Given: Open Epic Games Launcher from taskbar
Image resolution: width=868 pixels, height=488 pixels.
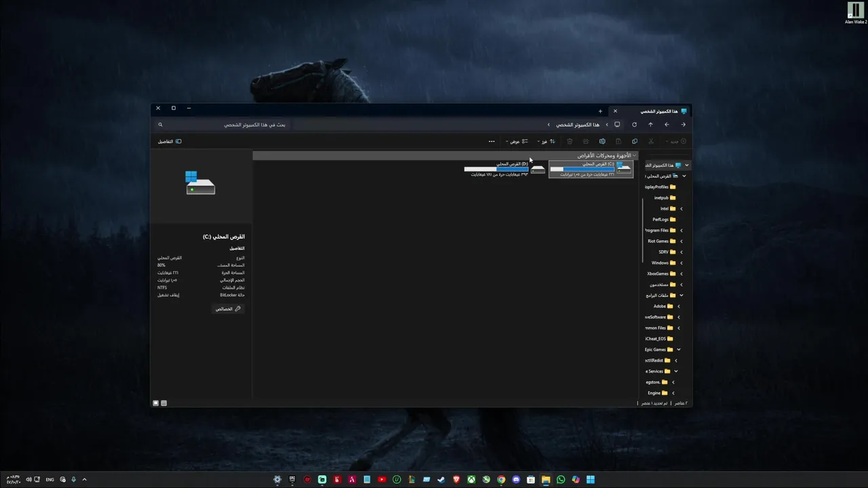Looking at the screenshot, I should (x=292, y=480).
